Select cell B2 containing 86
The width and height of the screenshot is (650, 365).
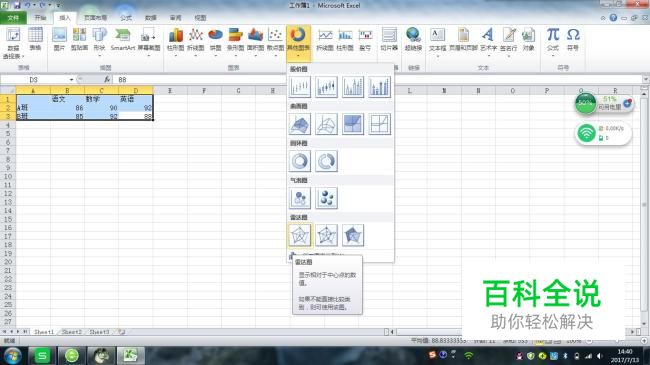(x=68, y=108)
